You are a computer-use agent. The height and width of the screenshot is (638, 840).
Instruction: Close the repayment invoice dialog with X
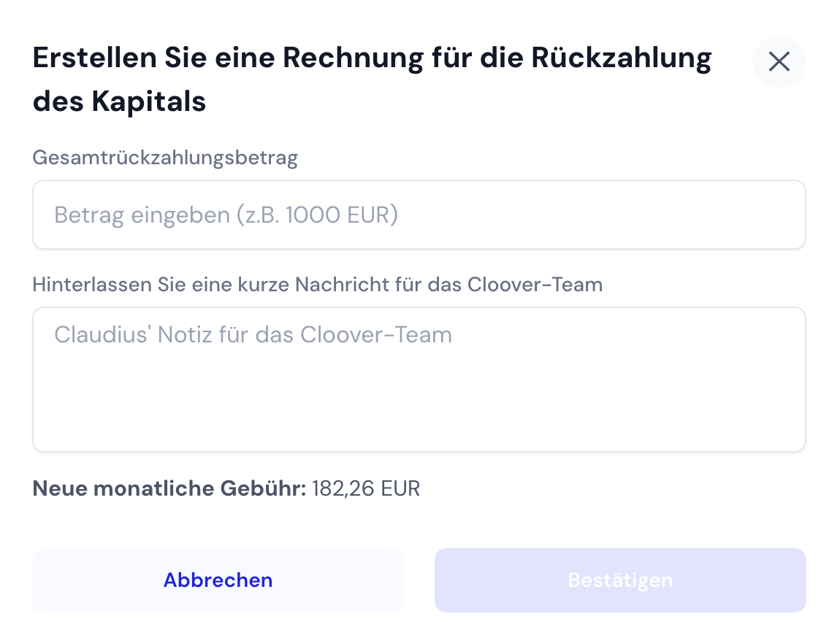[779, 62]
